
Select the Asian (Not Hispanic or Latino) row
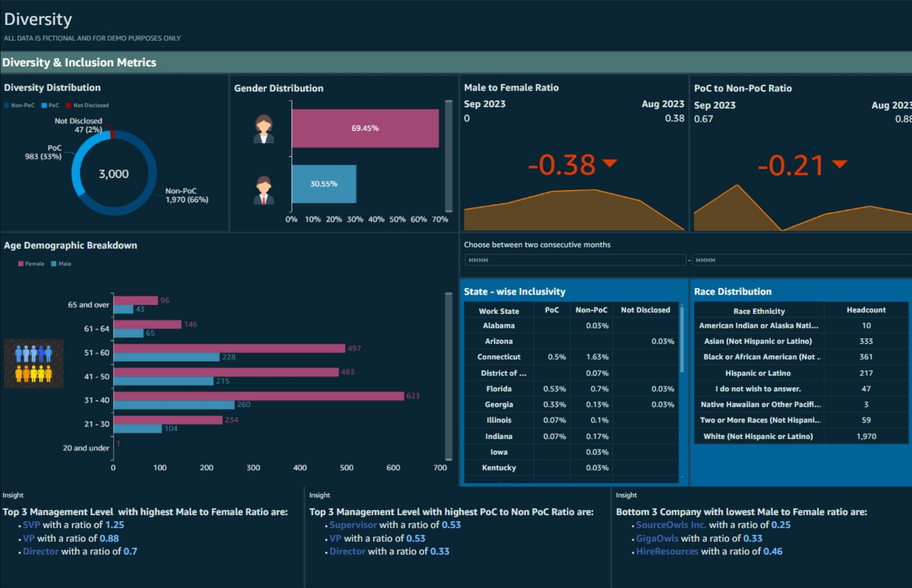click(802, 341)
